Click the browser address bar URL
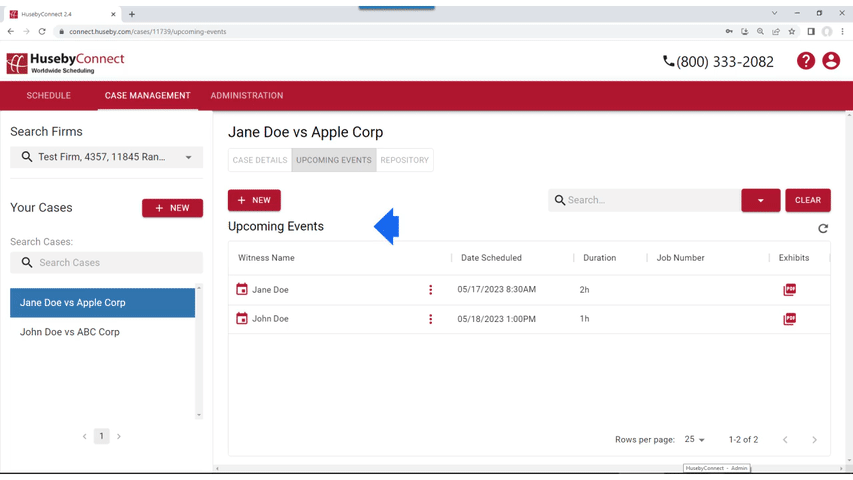This screenshot has height=480, width=853. 147,32
